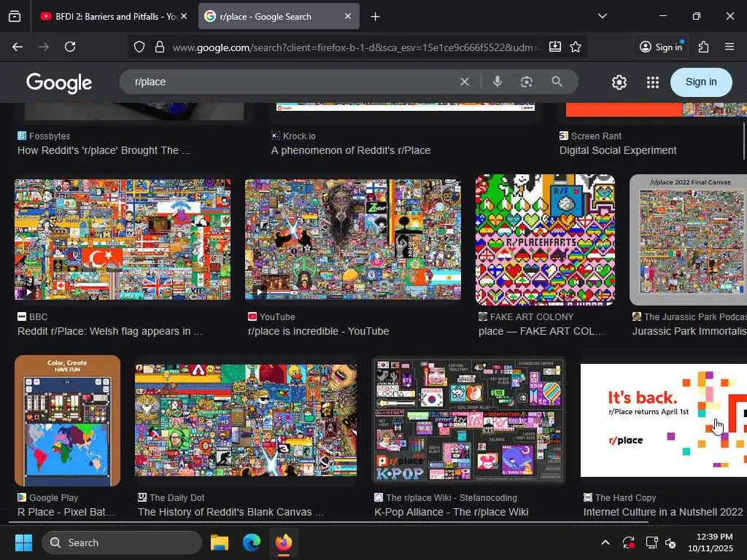The image size is (747, 560).
Task: Open 'r/place is incredible - YouTube' title
Action: [x=318, y=332]
